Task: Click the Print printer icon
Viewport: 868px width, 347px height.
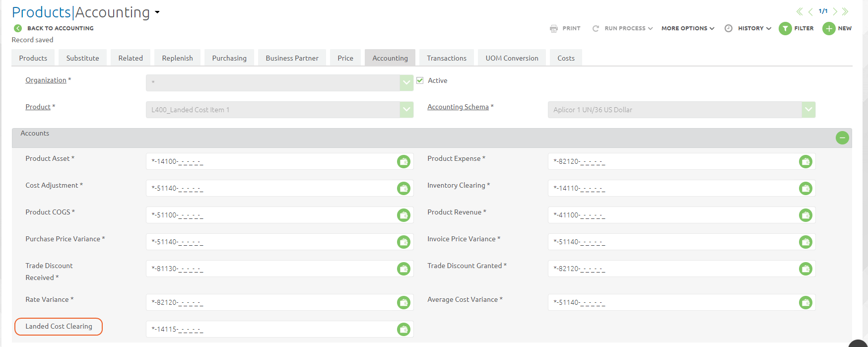Action: pos(554,28)
